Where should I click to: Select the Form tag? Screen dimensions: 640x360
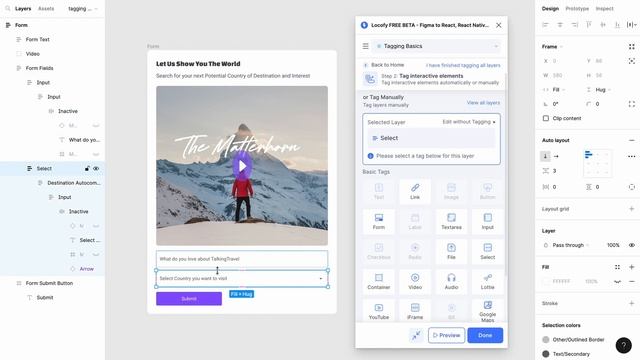tap(378, 221)
